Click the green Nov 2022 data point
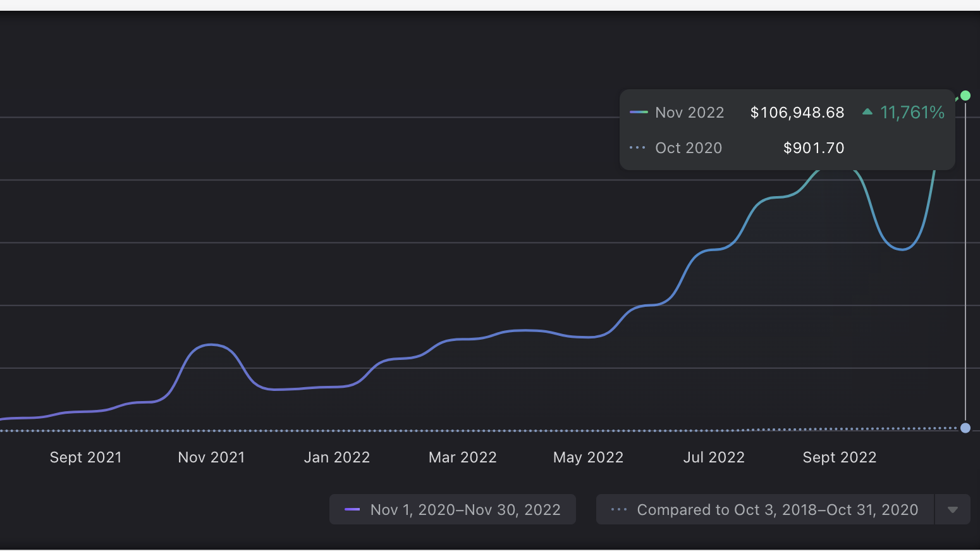Image resolution: width=980 pixels, height=551 pixels. point(965,96)
